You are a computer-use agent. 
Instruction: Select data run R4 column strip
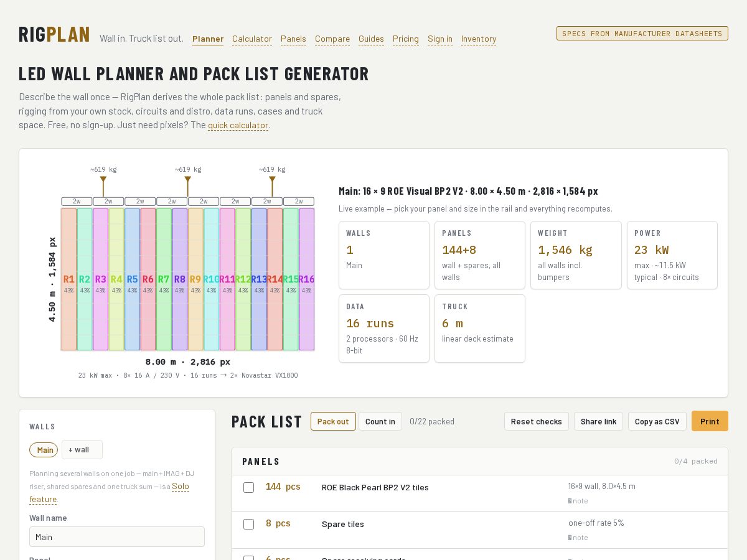116,279
